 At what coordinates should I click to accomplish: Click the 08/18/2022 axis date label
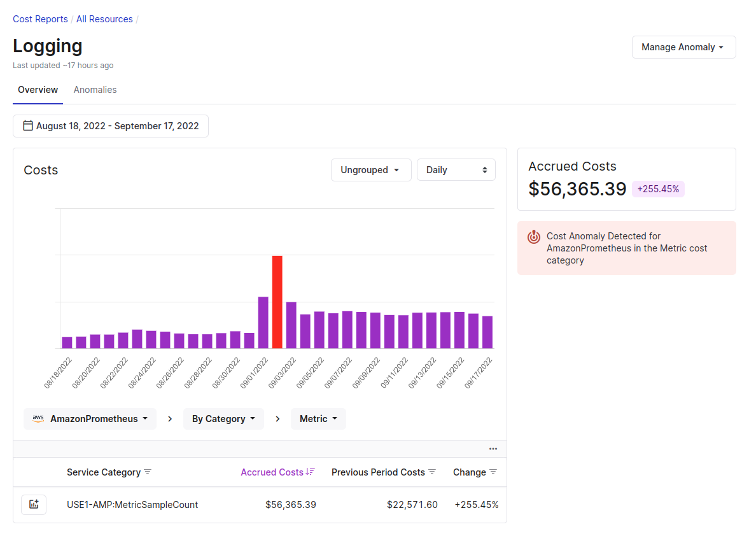point(58,372)
